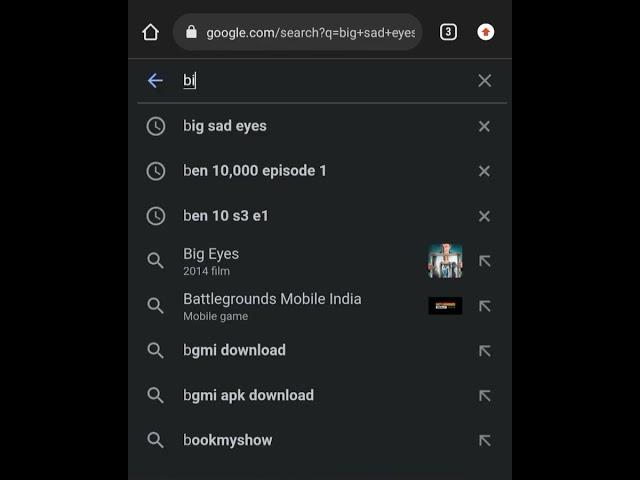
Task: Remove 'big sad eyes' from history
Action: click(x=484, y=126)
